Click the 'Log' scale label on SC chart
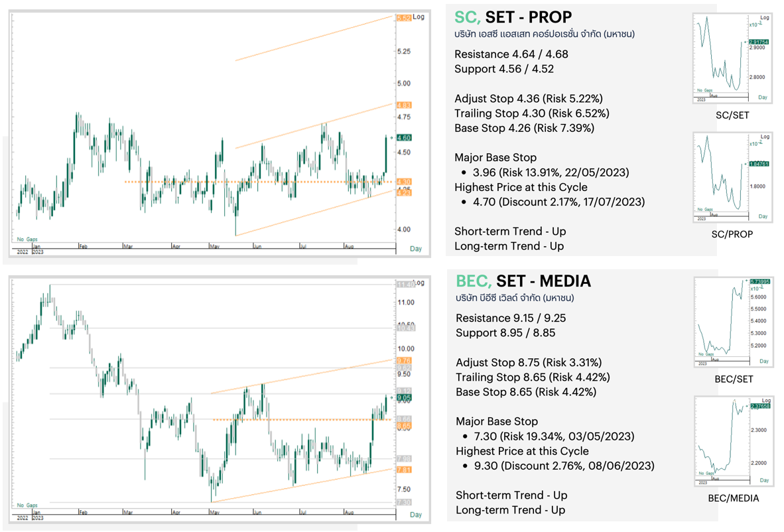Image resolution: width=784 pixels, height=532 pixels. tap(419, 17)
